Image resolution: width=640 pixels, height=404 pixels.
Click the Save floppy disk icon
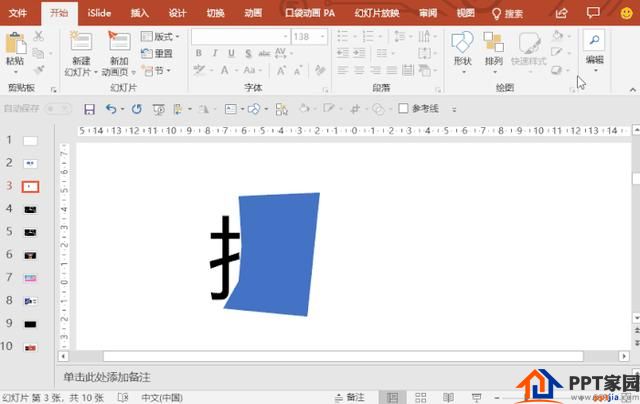[x=89, y=109]
